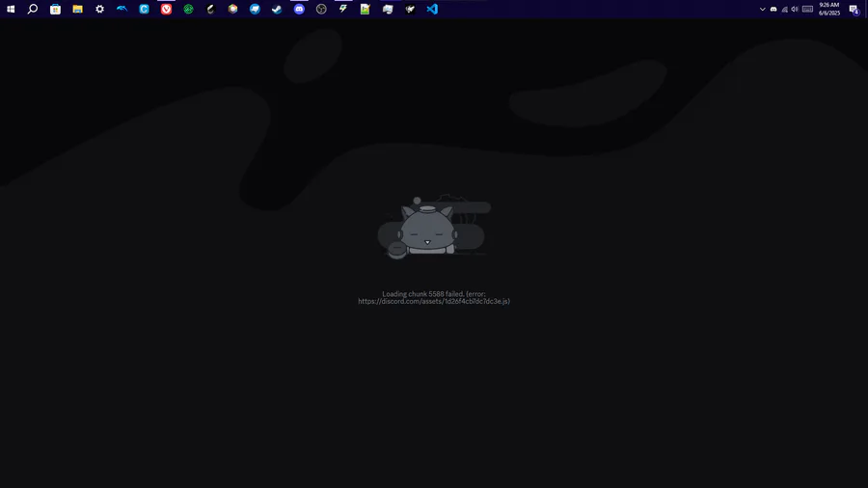Show hidden system tray icons
The height and width of the screenshot is (488, 868).
point(762,10)
